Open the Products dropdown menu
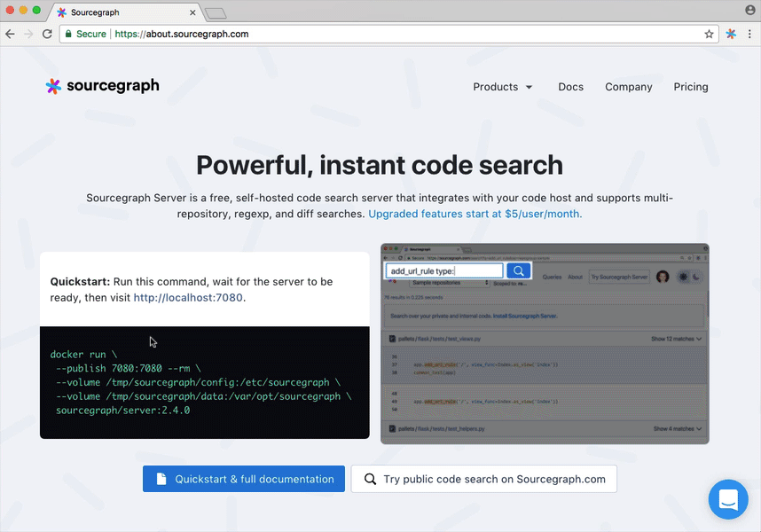Screen dimensions: 761x532 coord(503,87)
